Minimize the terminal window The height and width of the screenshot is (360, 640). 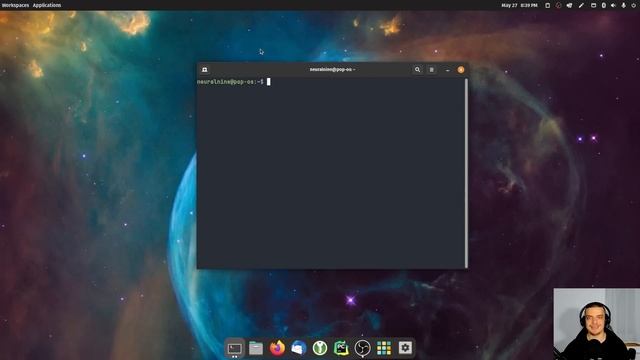click(447, 70)
